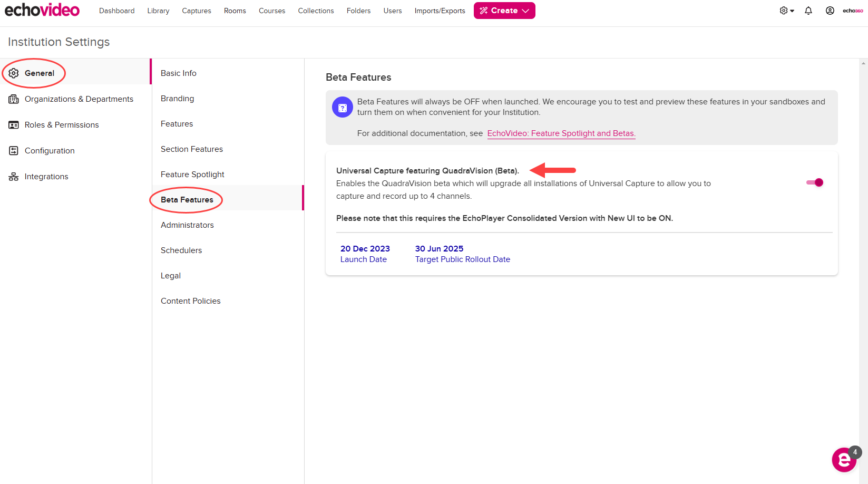
Task: Toggle the QuadraVision beta switch off
Action: tap(815, 182)
